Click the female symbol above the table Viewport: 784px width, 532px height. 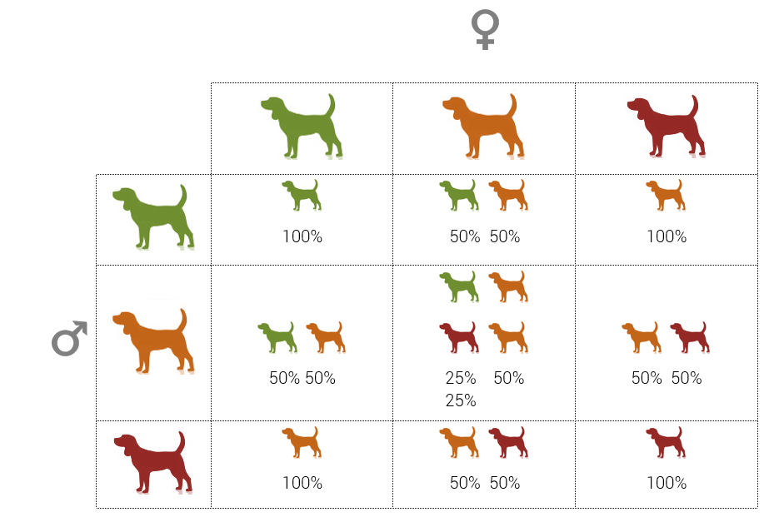(x=484, y=31)
